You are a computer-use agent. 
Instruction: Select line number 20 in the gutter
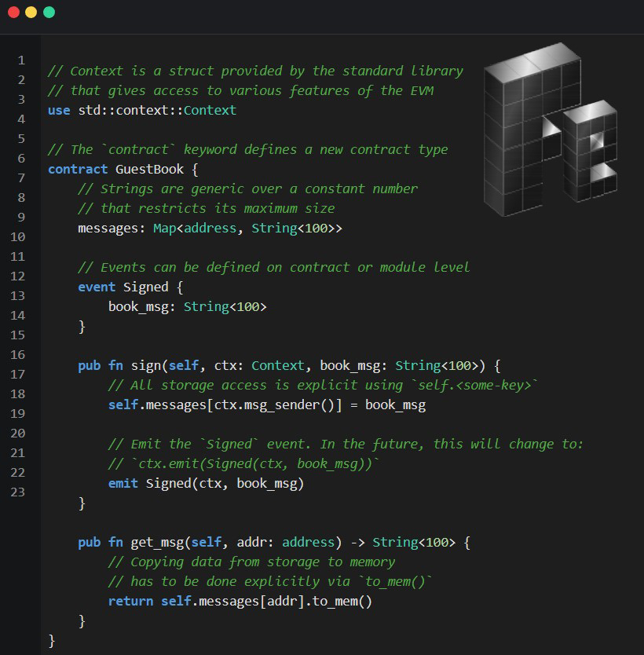click(x=18, y=434)
